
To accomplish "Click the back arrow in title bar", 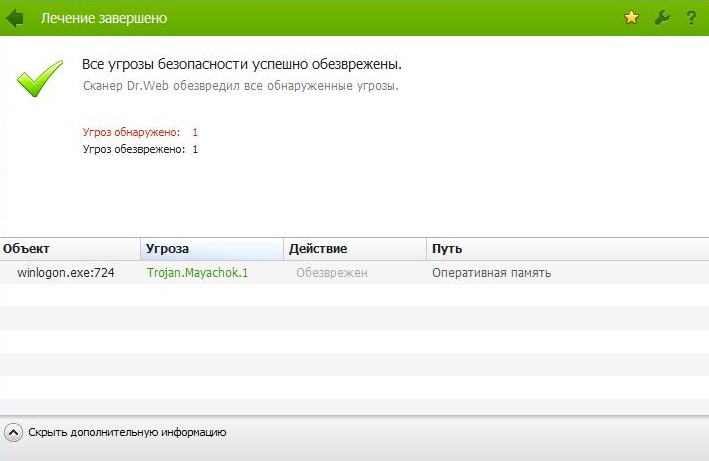I will (14, 18).
